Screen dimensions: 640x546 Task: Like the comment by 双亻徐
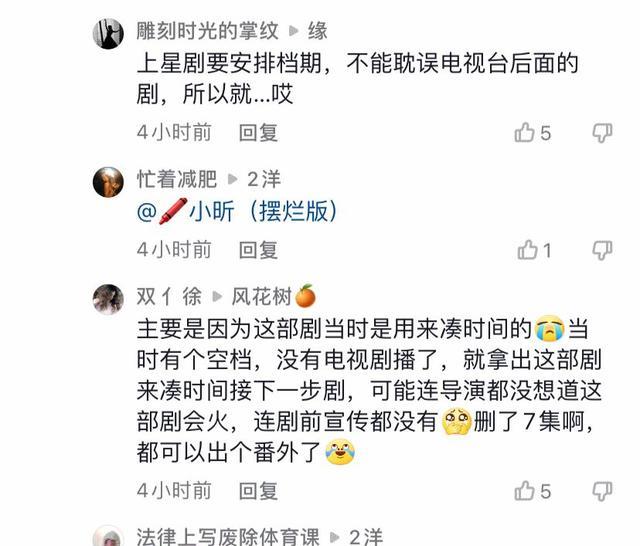pos(524,490)
